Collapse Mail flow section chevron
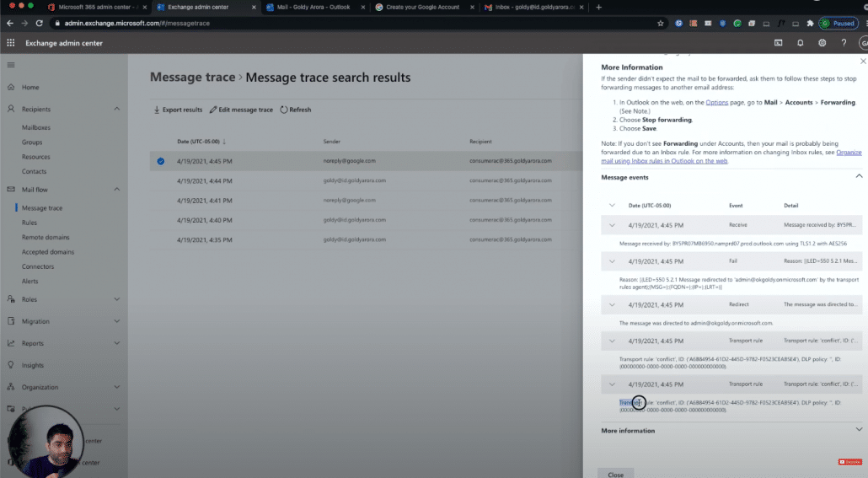This screenshot has width=868, height=478. 117,190
